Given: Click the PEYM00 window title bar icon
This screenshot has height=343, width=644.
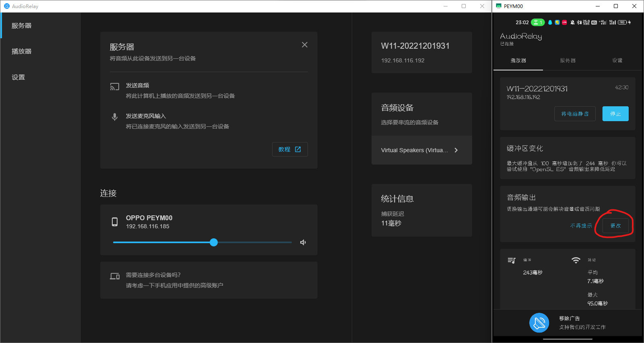Looking at the screenshot, I should click(x=499, y=6).
